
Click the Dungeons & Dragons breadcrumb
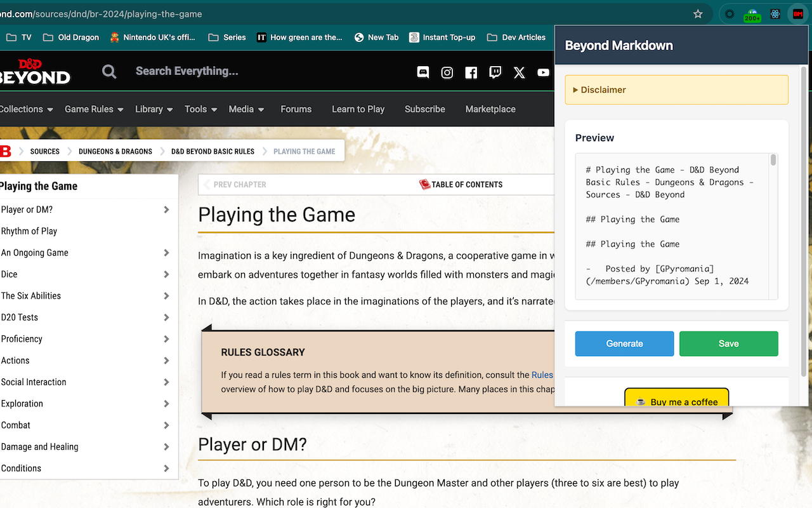tap(115, 151)
